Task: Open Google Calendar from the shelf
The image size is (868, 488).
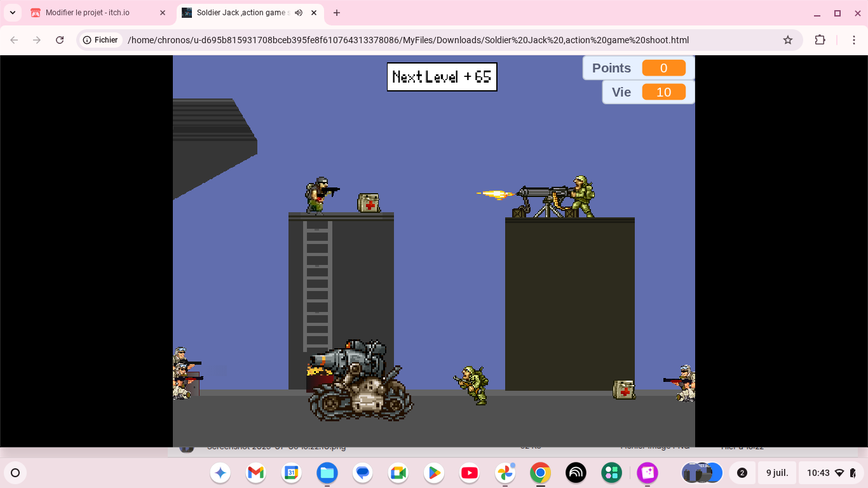Action: [292, 473]
